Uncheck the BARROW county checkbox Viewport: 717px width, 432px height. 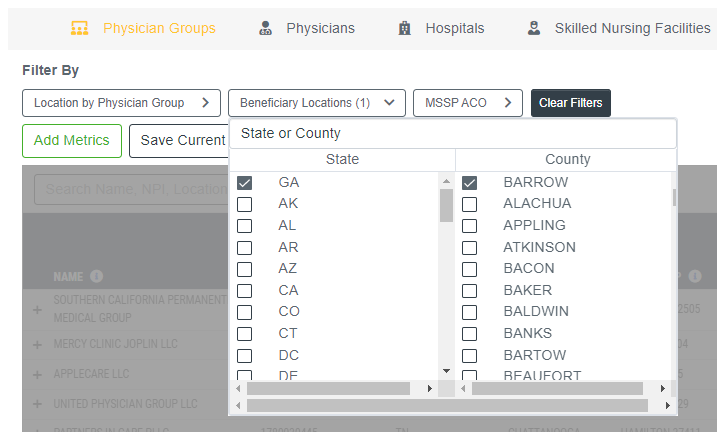(x=469, y=183)
